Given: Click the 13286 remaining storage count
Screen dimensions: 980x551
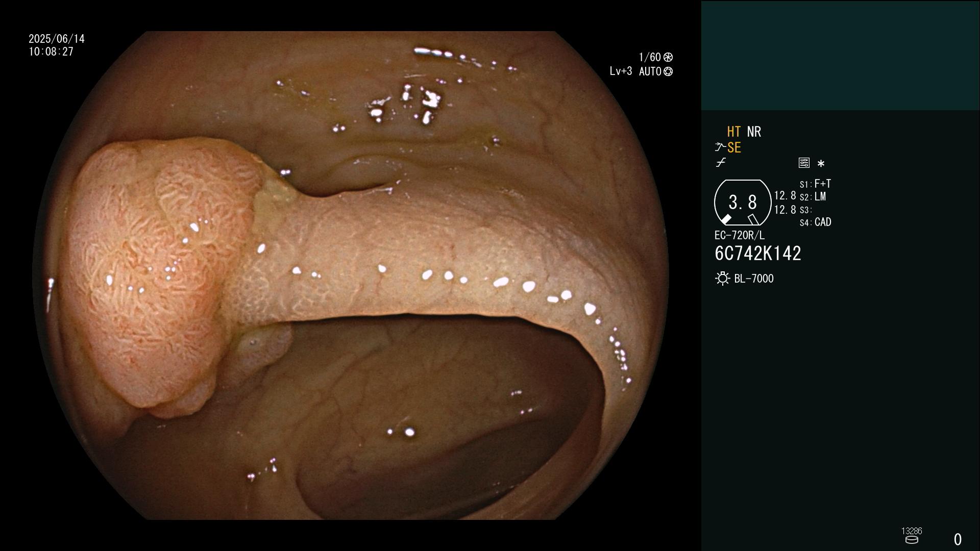Looking at the screenshot, I should pos(912,531).
